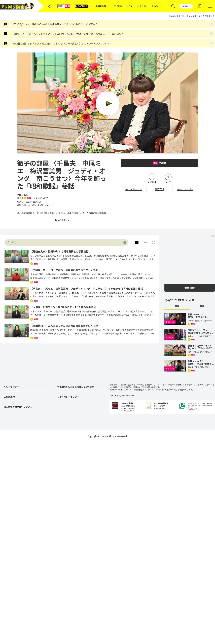Open the アイドル menu
The width and height of the screenshot is (215, 644).
(118, 6)
